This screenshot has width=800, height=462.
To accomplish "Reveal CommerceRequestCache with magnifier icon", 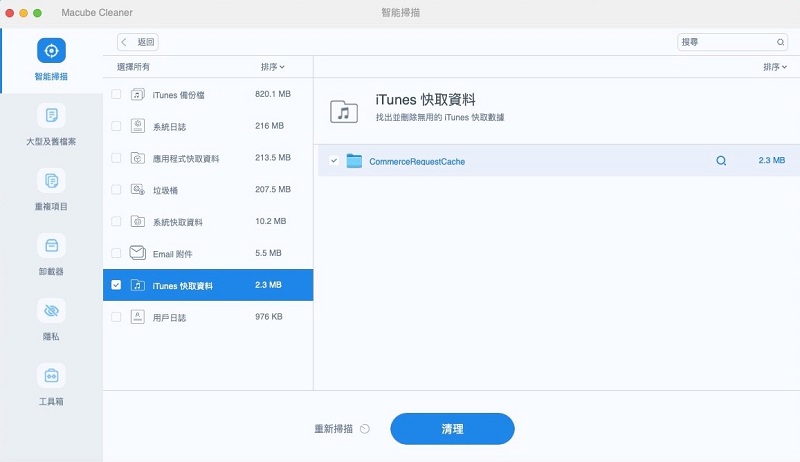I will [x=721, y=161].
